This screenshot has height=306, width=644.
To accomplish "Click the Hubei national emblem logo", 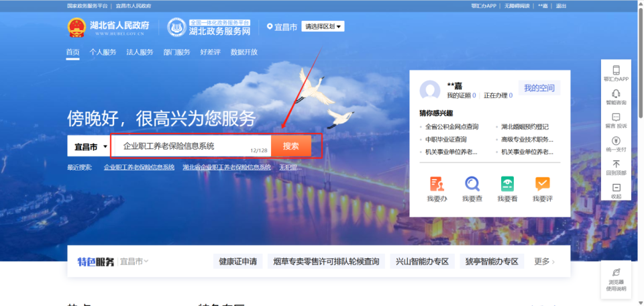I will coord(76,28).
